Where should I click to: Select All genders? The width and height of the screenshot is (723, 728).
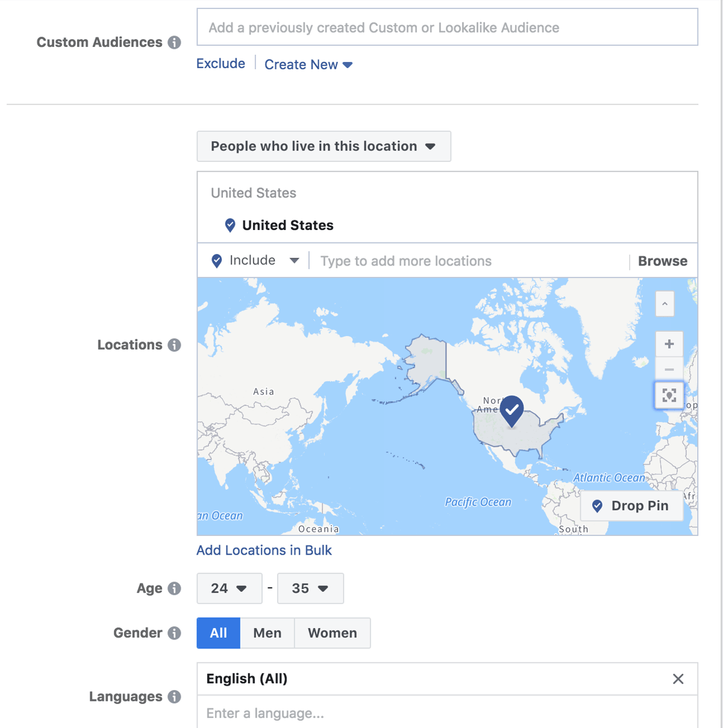pyautogui.click(x=218, y=633)
